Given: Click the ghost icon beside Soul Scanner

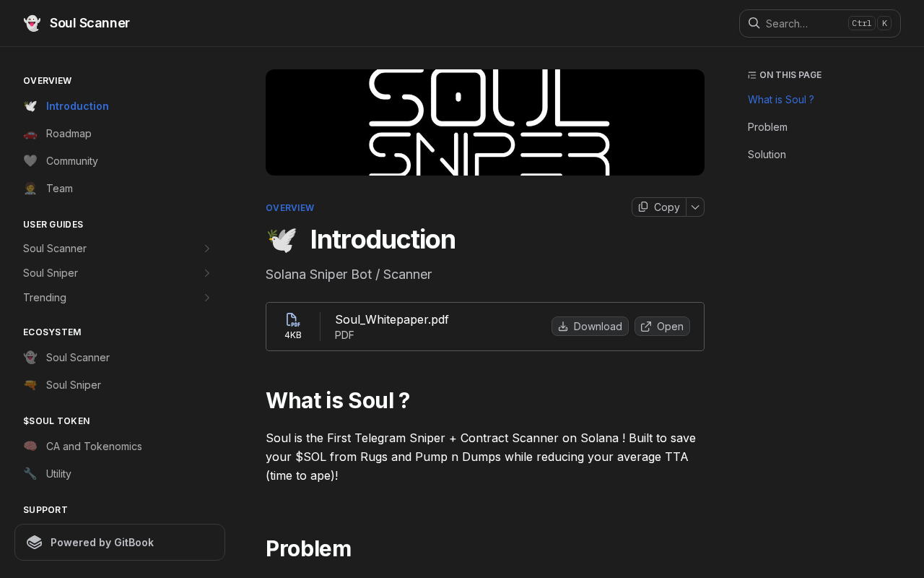Looking at the screenshot, I should click(x=30, y=358).
